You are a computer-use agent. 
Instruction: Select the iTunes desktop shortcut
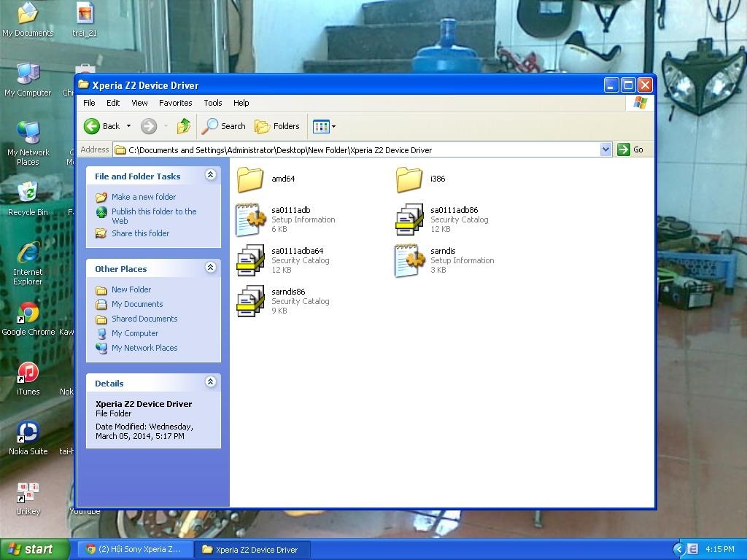coord(28,379)
